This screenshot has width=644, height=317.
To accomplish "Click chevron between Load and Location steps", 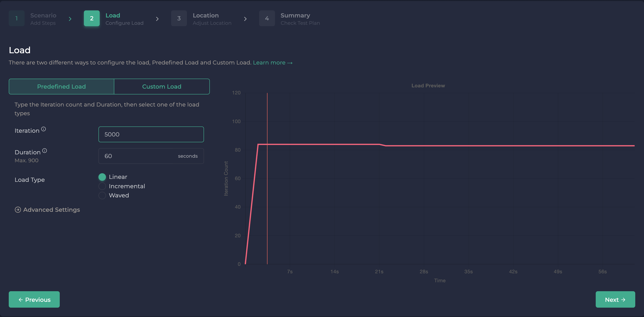I will 157,19.
